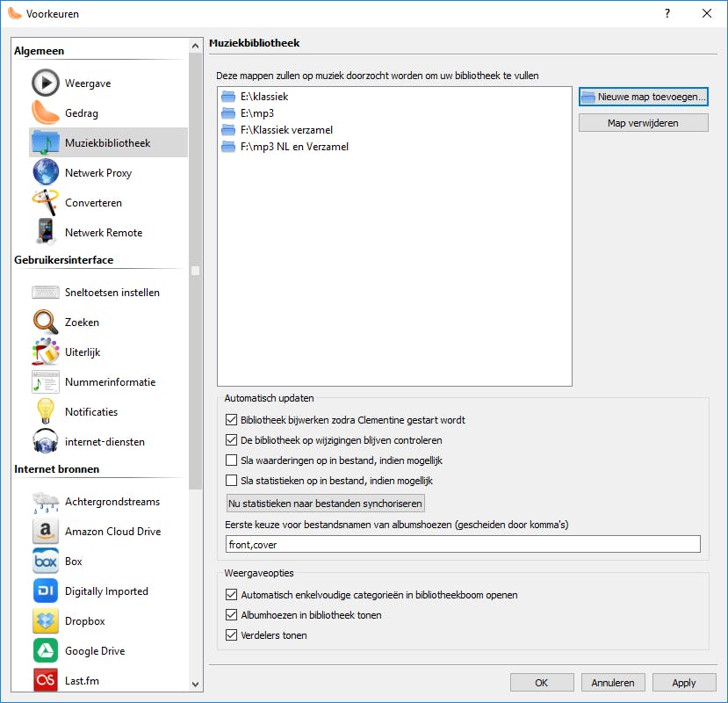The width and height of the screenshot is (728, 703).
Task: Select the Converteren wand icon
Action: (x=46, y=202)
